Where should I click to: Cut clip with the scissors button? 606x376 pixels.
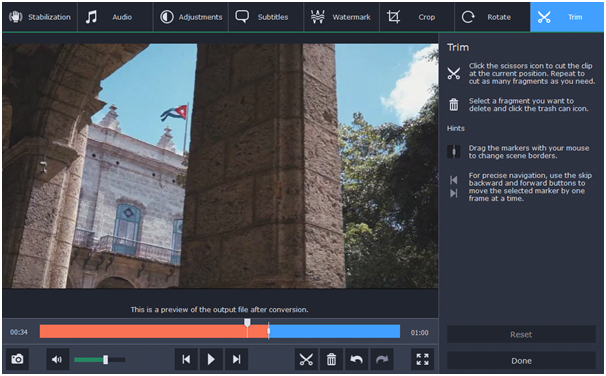tap(306, 359)
